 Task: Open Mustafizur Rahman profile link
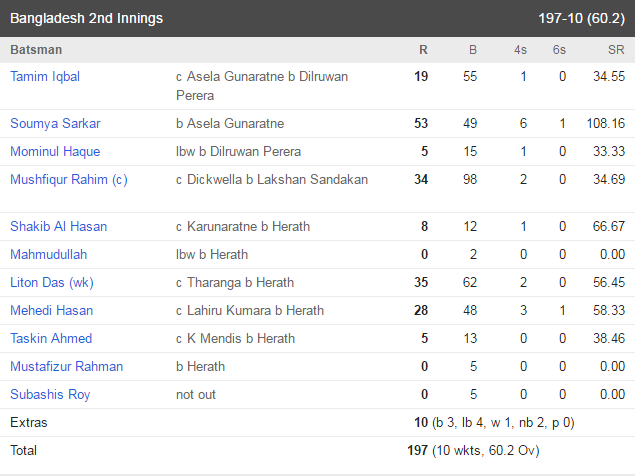point(66,366)
